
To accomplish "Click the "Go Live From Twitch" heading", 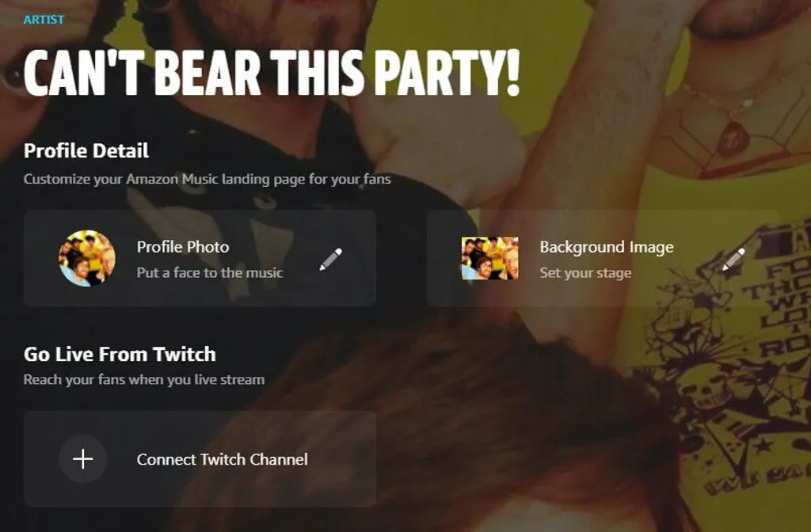I will (120, 354).
